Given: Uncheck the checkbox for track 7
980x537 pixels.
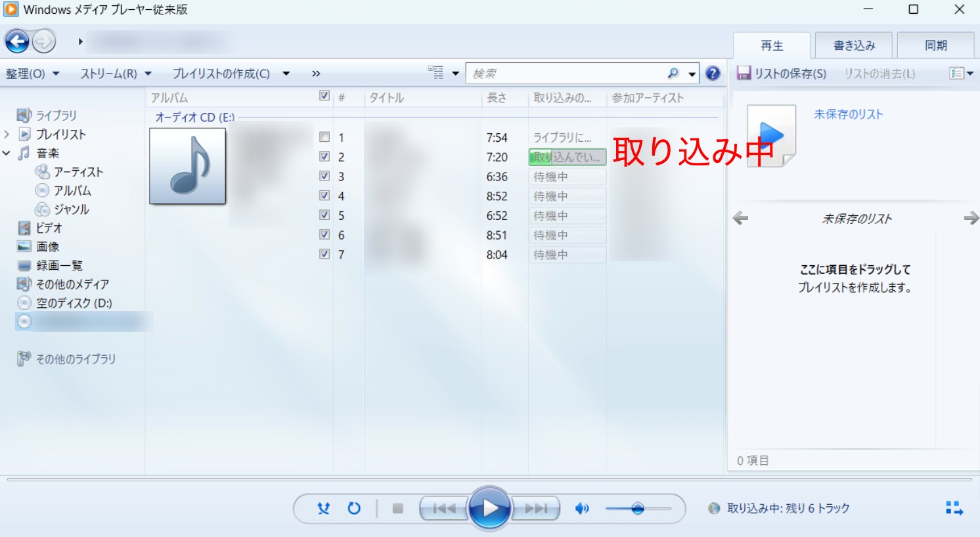Looking at the screenshot, I should coord(324,253).
